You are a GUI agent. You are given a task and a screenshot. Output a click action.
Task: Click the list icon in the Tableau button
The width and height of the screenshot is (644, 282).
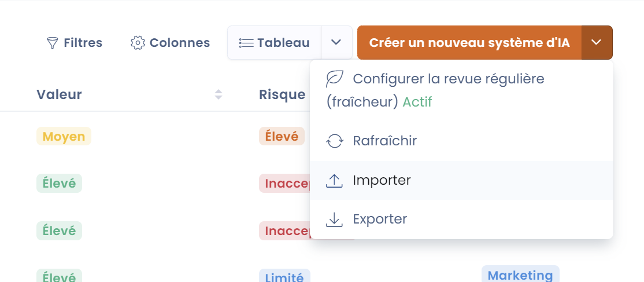coord(246,43)
